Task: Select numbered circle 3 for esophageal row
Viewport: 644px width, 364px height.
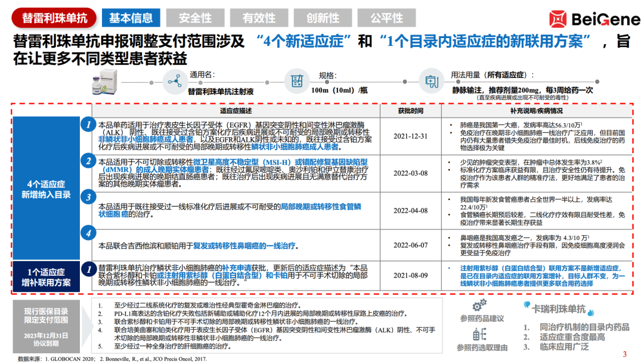Action: [88, 197]
